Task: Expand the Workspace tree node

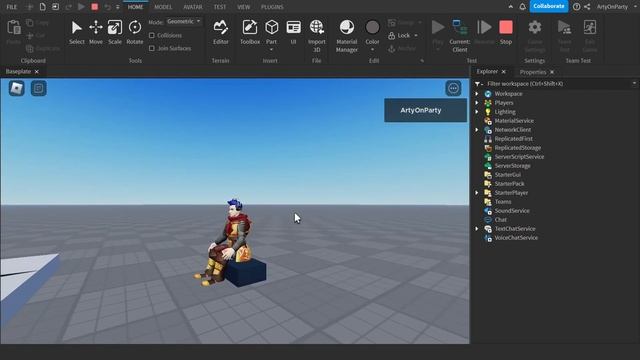Action: pyautogui.click(x=477, y=93)
